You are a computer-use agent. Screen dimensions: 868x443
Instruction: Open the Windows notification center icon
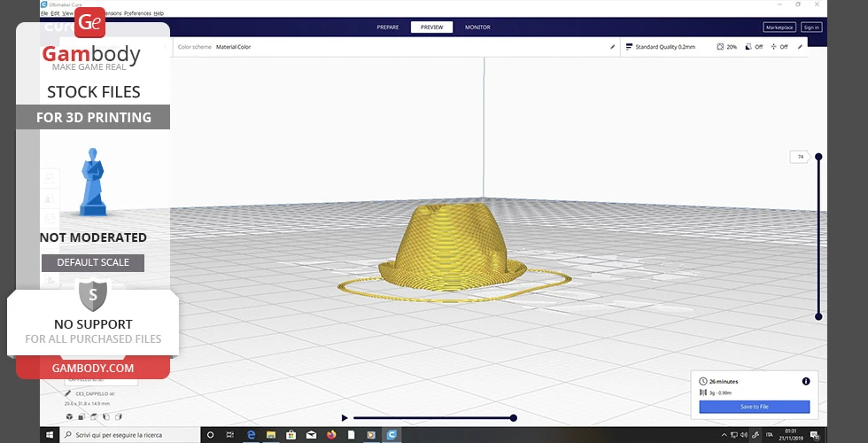tap(815, 435)
